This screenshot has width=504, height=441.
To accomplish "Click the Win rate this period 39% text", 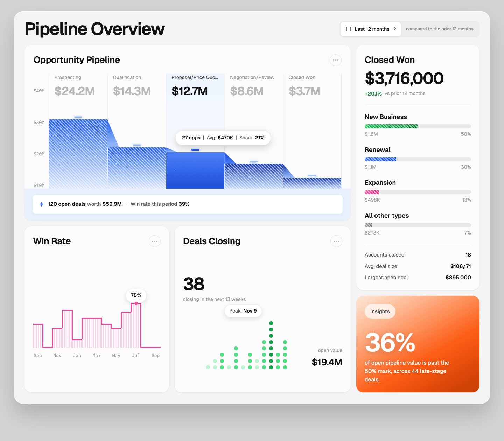I will (x=160, y=204).
